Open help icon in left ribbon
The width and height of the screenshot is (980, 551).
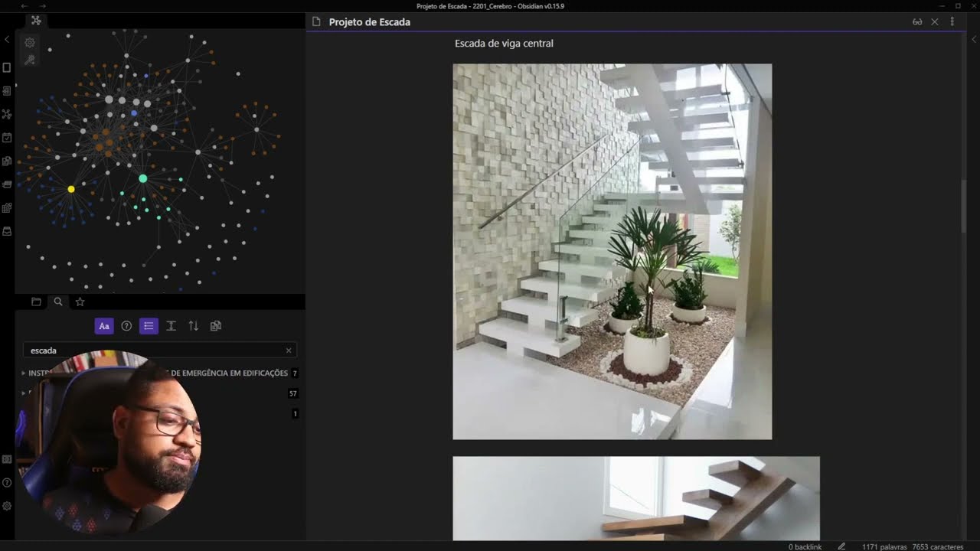[x=7, y=483]
